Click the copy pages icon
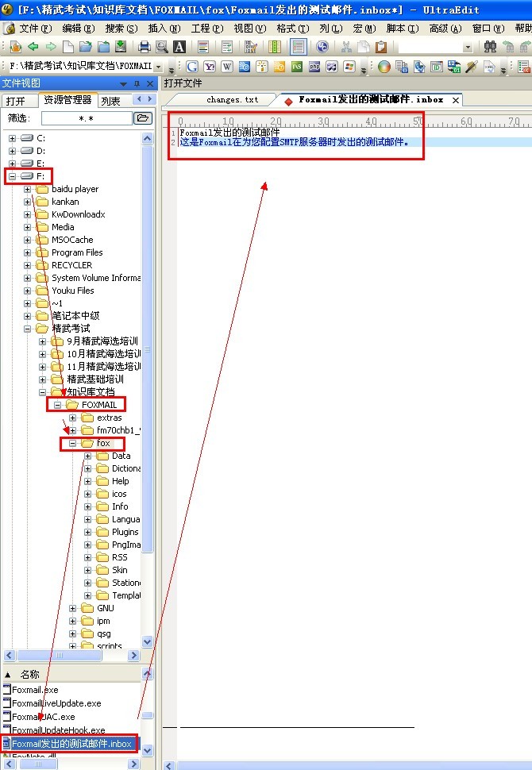The image size is (532, 770). click(x=364, y=47)
